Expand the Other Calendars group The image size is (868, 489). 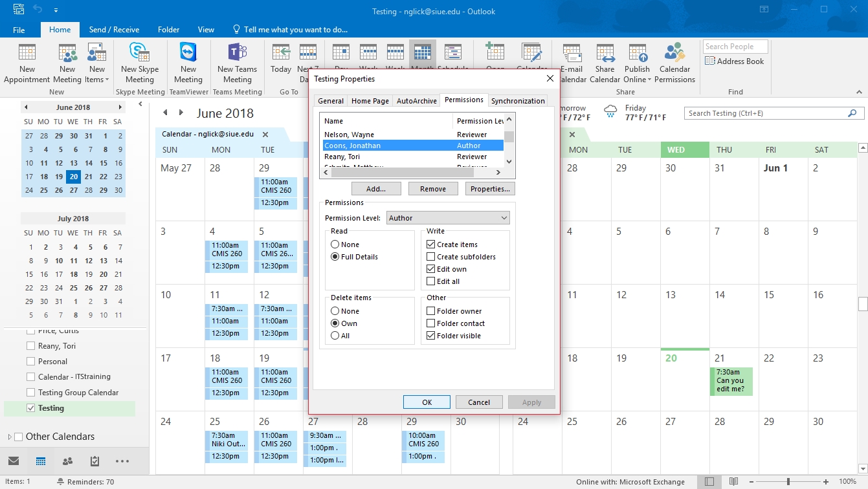click(9, 437)
